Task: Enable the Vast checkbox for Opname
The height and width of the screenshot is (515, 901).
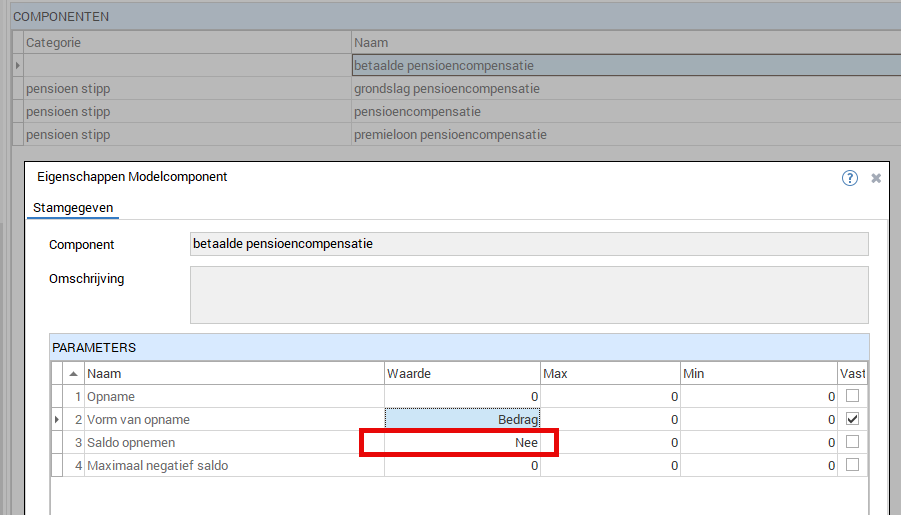Action: (852, 396)
